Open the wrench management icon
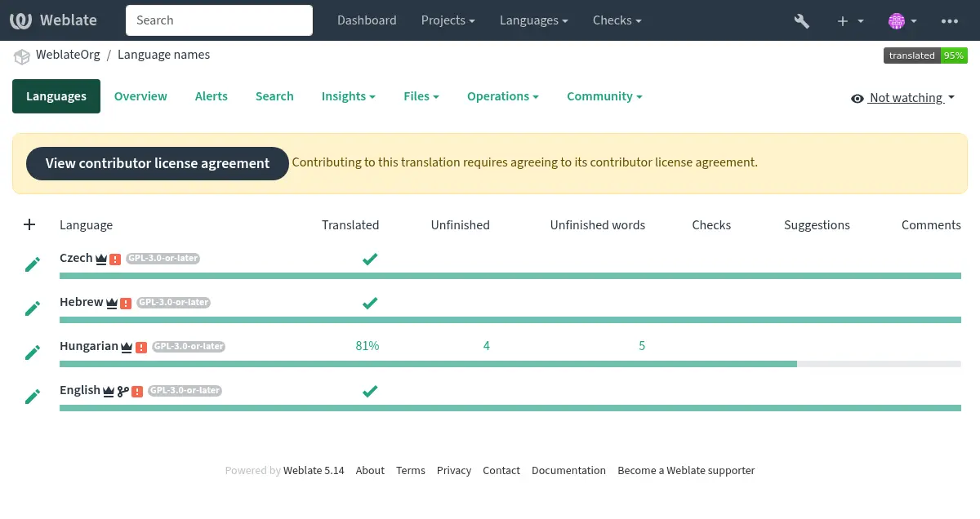Image resolution: width=980 pixels, height=519 pixels. 802,20
